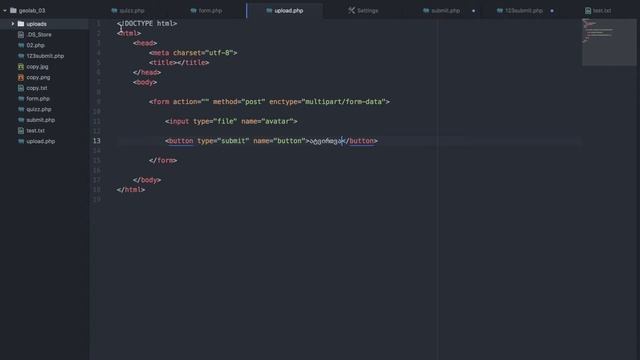Click inside the empty title tag line

[179, 63]
